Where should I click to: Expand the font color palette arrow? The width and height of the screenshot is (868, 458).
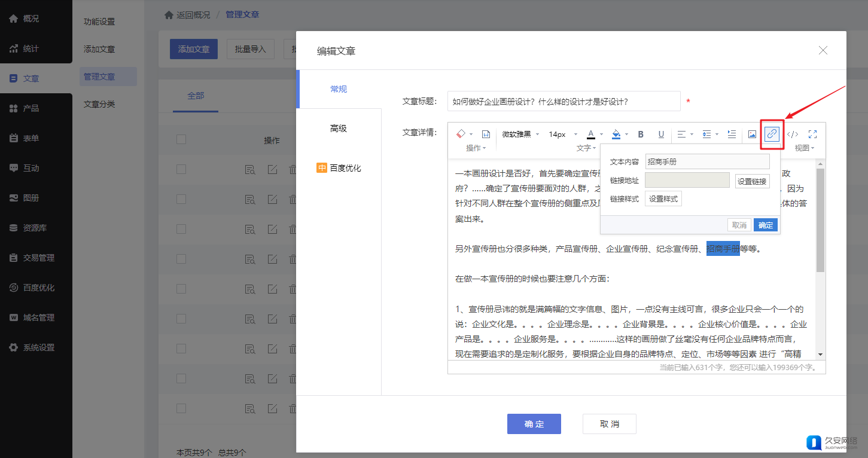601,135
